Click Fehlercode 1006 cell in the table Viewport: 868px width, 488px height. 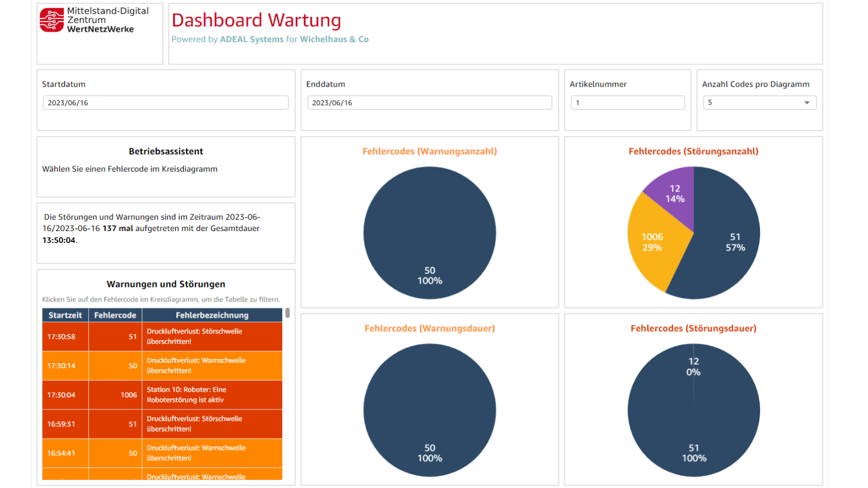pos(116,395)
